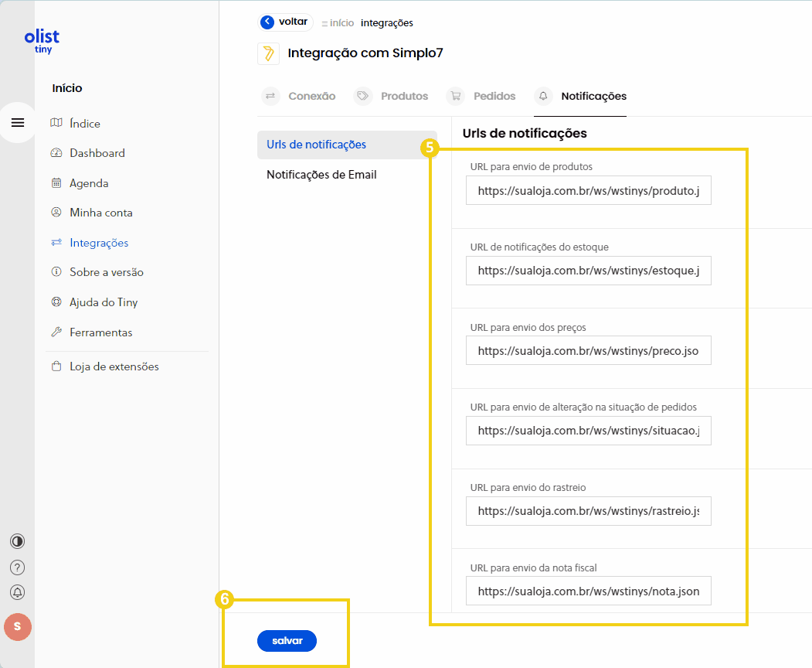The image size is (812, 668).
Task: Click the label URL para envio dos preços
Action: pyautogui.click(x=528, y=328)
